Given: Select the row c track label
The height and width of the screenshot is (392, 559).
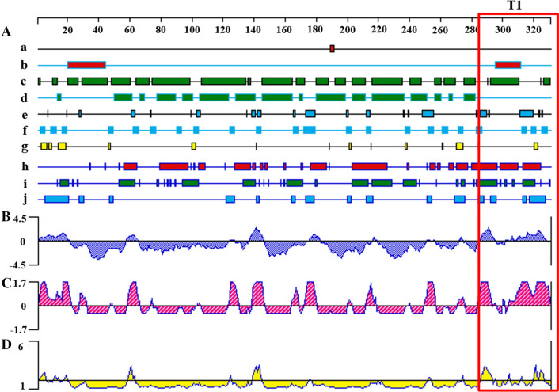Looking at the screenshot, I should [25, 82].
